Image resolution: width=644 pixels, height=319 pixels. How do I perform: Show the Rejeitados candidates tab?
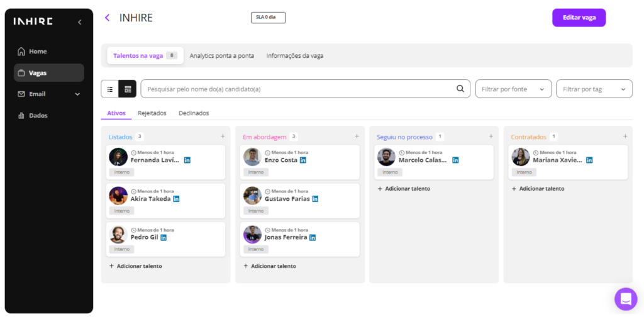click(152, 113)
